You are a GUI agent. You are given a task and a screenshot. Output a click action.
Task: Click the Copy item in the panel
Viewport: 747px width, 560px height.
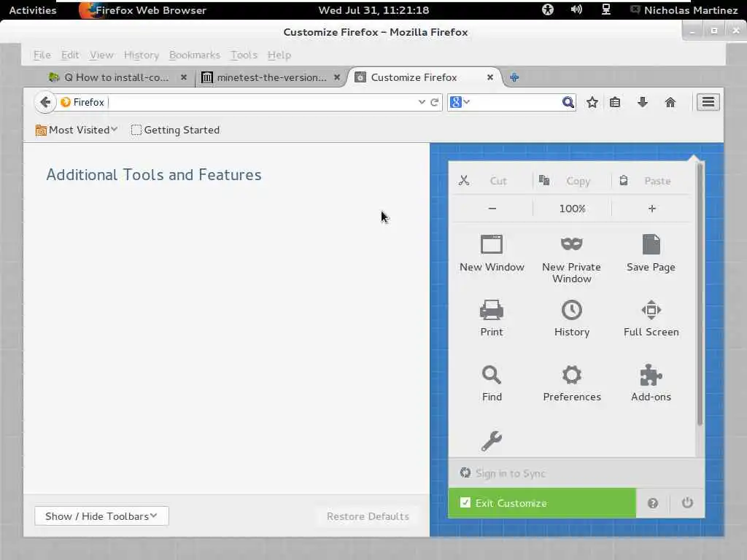point(572,181)
